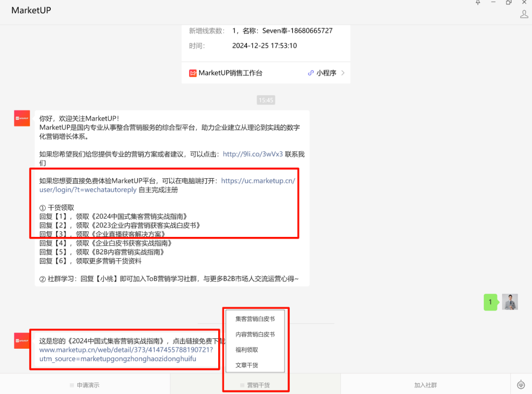Select 福利领取 from popup menu
532x394 pixels.
point(255,350)
